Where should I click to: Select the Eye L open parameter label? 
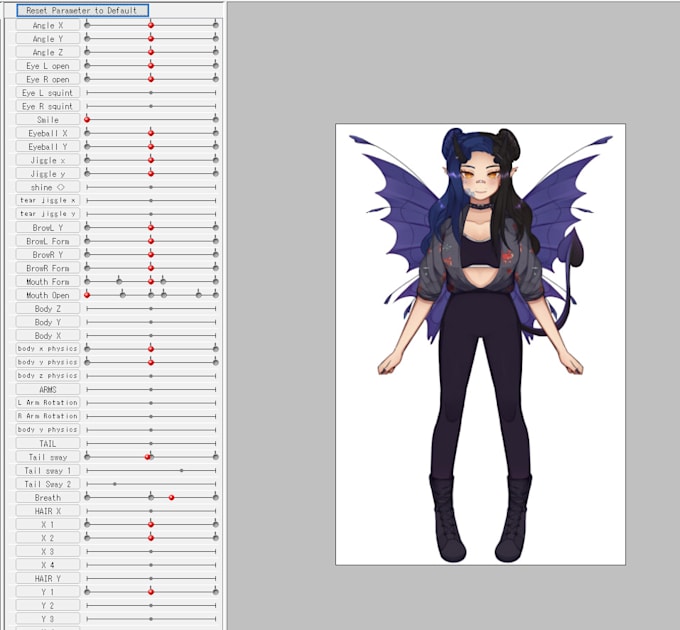coord(48,65)
